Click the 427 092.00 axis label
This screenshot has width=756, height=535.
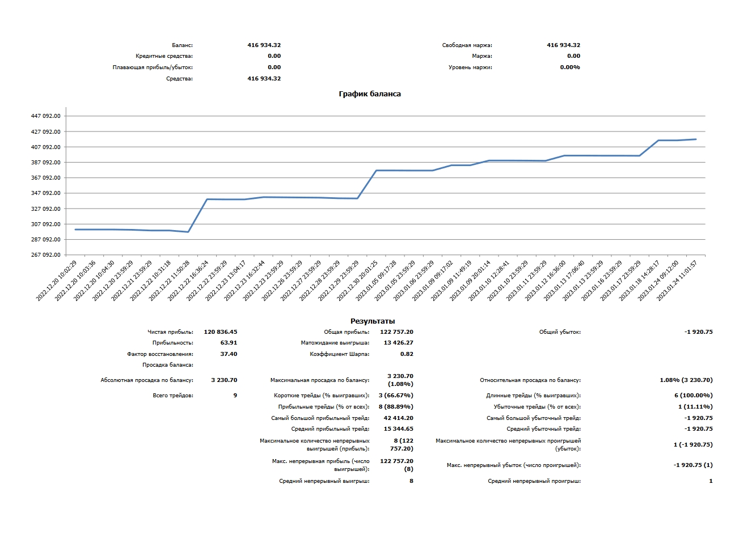(46, 132)
